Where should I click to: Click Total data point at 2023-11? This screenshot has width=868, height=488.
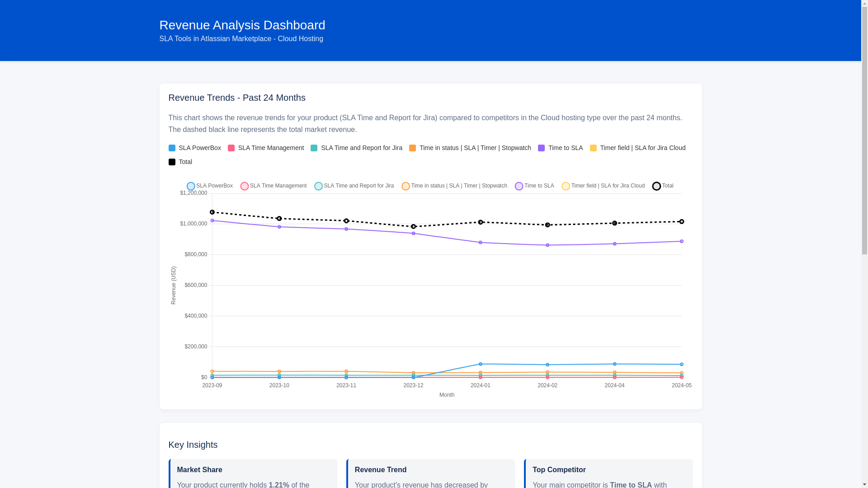pyautogui.click(x=346, y=221)
